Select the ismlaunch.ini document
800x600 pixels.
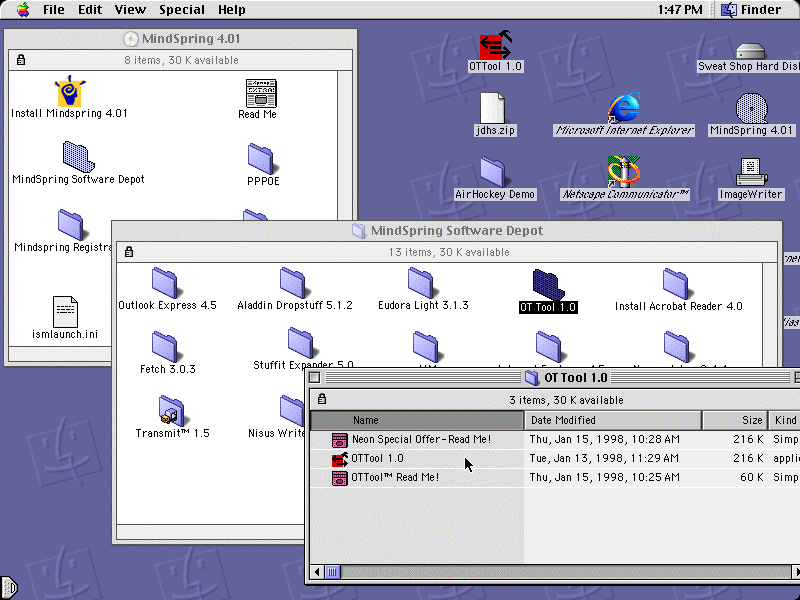coord(65,312)
